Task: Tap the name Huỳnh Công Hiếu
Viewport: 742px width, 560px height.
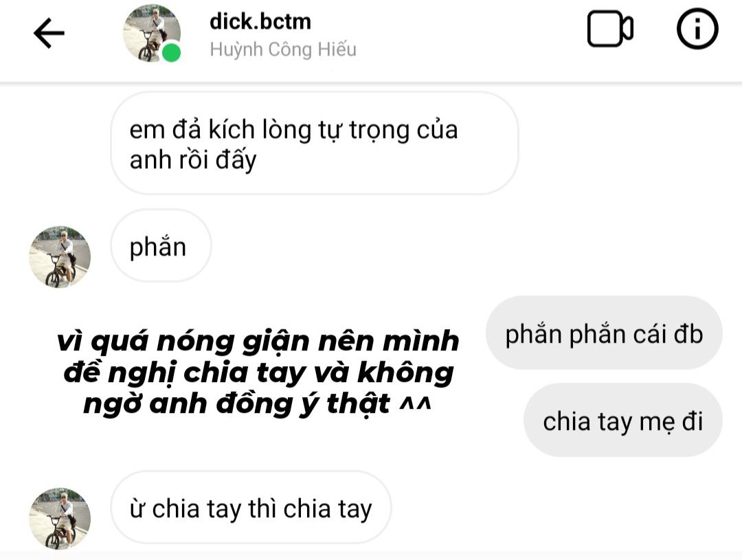Action: click(283, 49)
